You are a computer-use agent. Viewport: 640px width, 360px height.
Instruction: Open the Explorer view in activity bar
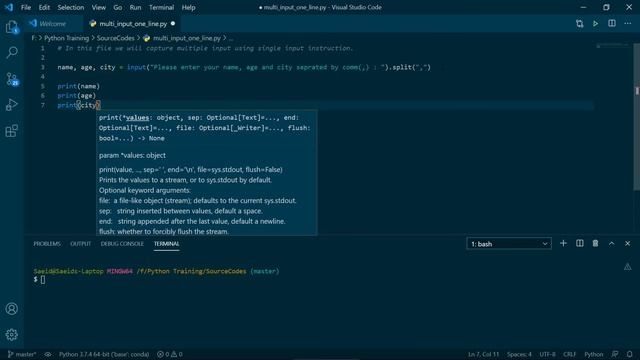[x=12, y=27]
